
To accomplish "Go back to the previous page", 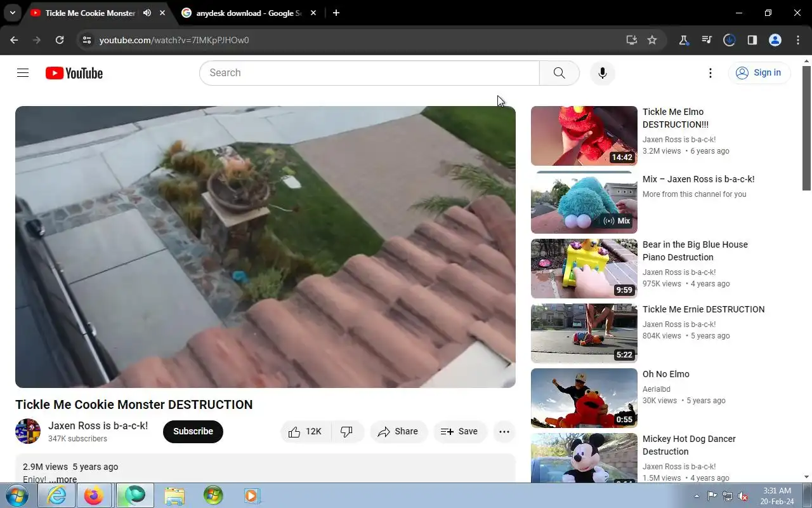I will 14,40.
